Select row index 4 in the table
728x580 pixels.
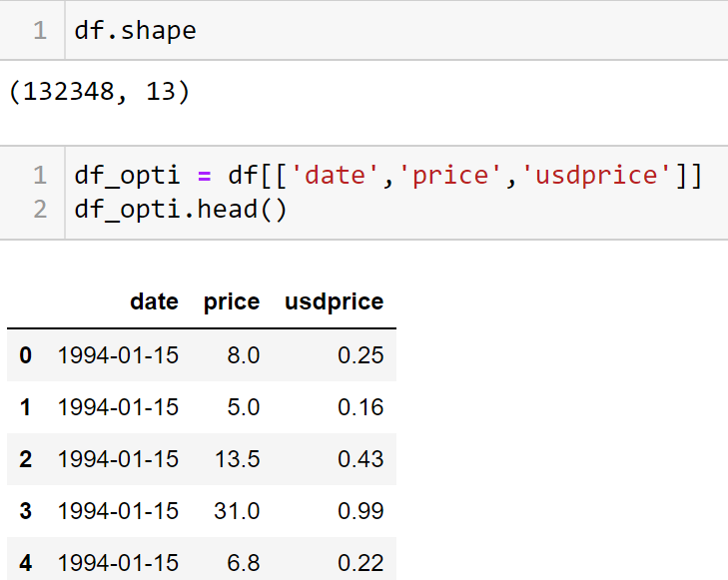pos(25,563)
